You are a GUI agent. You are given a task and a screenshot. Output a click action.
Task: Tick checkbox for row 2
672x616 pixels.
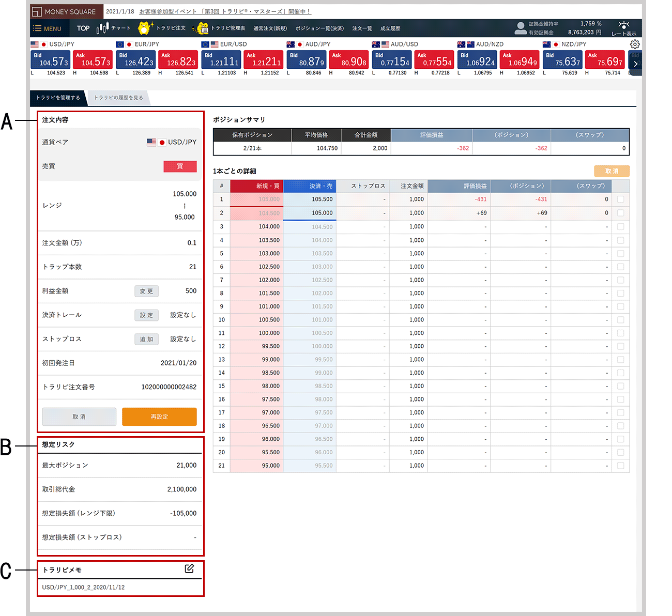620,213
